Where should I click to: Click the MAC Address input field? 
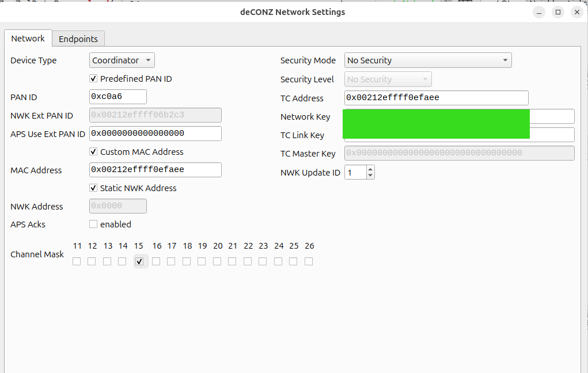(x=155, y=170)
